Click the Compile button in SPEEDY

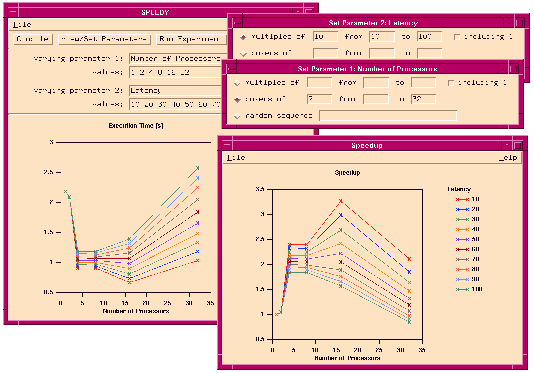tap(33, 39)
